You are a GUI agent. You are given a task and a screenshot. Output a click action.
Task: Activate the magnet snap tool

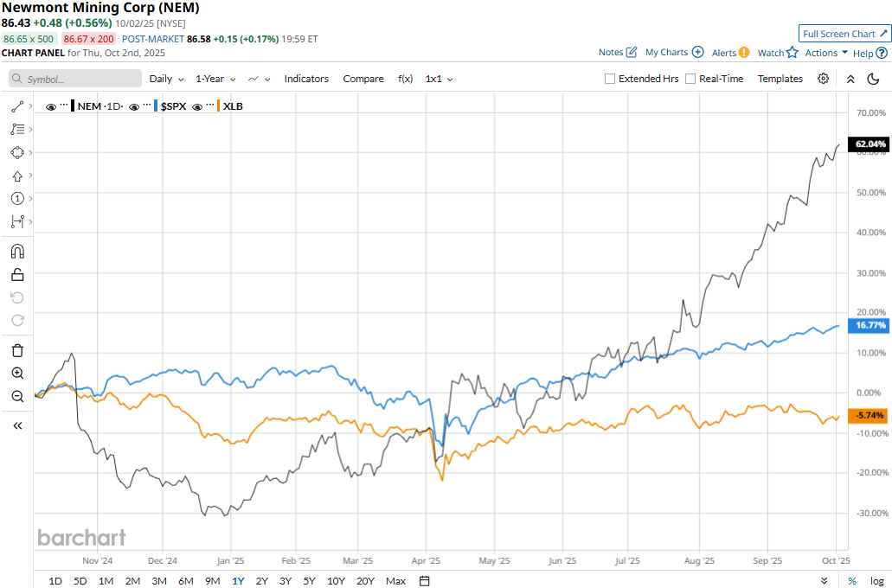[x=17, y=252]
